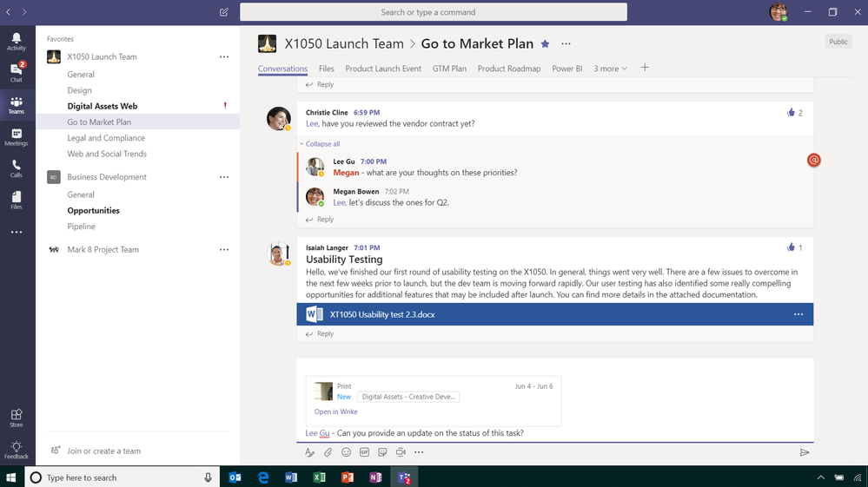Image resolution: width=868 pixels, height=487 pixels.
Task: Collapse all replies in thread
Action: (x=322, y=144)
